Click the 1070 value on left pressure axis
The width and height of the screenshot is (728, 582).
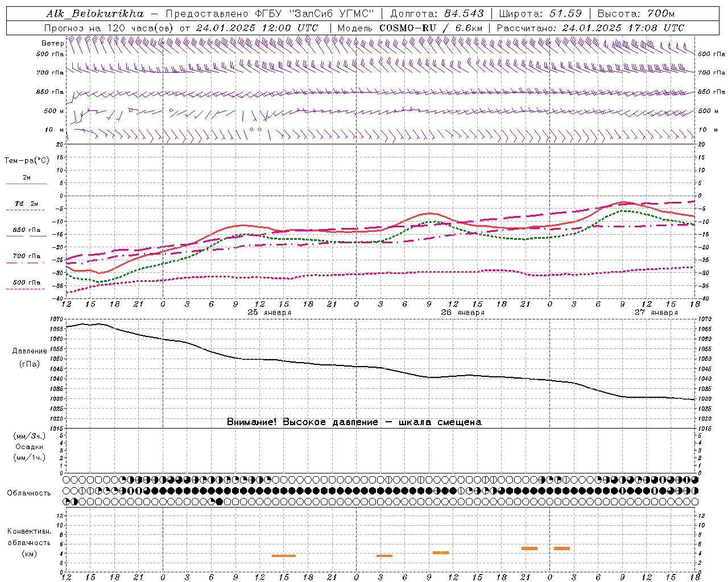[x=57, y=319]
